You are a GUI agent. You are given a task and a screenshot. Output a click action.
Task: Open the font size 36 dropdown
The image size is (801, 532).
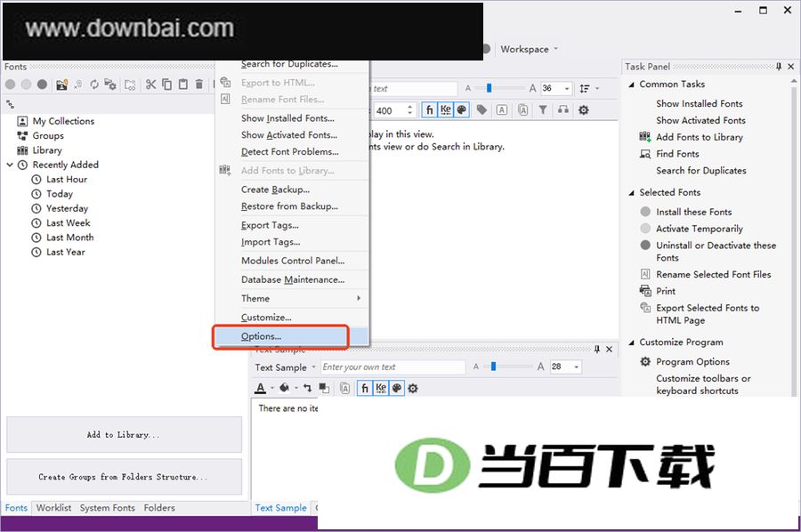click(567, 89)
